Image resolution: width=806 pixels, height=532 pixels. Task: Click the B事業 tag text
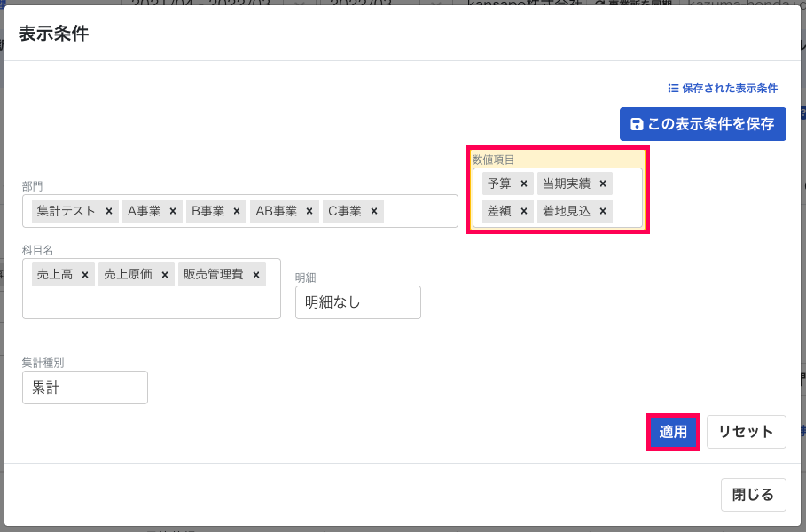pos(208,211)
